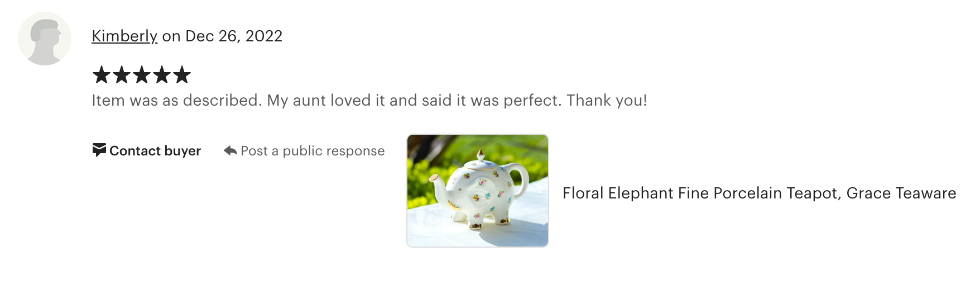This screenshot has width=980, height=284.
Task: Select Post a public response text
Action: [x=313, y=151]
